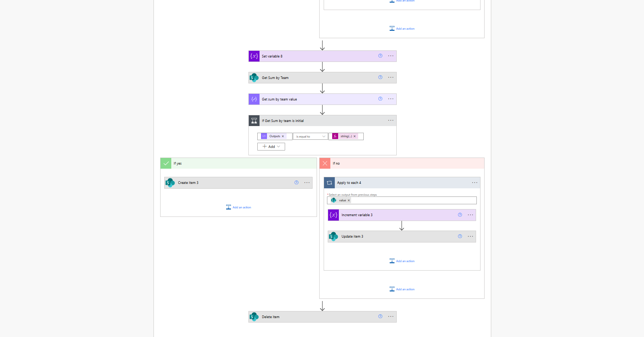Open the 'is equal to' operator dropdown
The image size is (644, 337).
click(x=311, y=136)
